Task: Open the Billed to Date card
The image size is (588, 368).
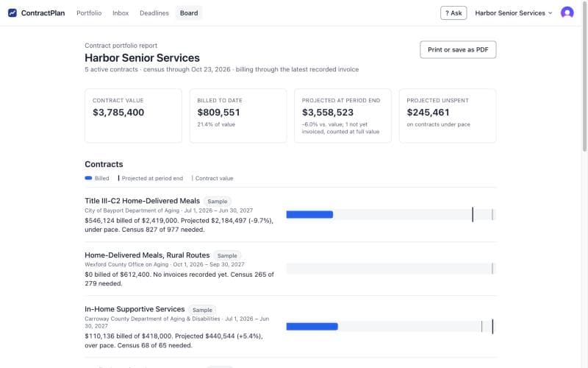Action: pyautogui.click(x=238, y=116)
